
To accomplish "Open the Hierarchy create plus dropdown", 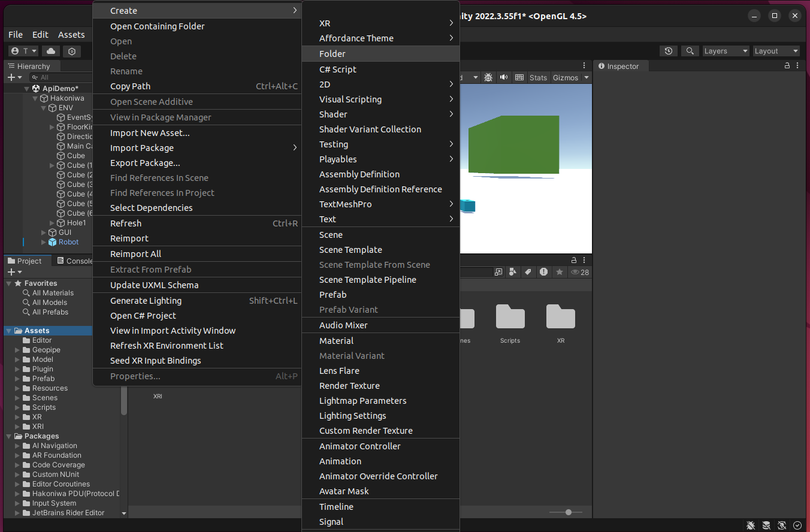I will click(14, 77).
